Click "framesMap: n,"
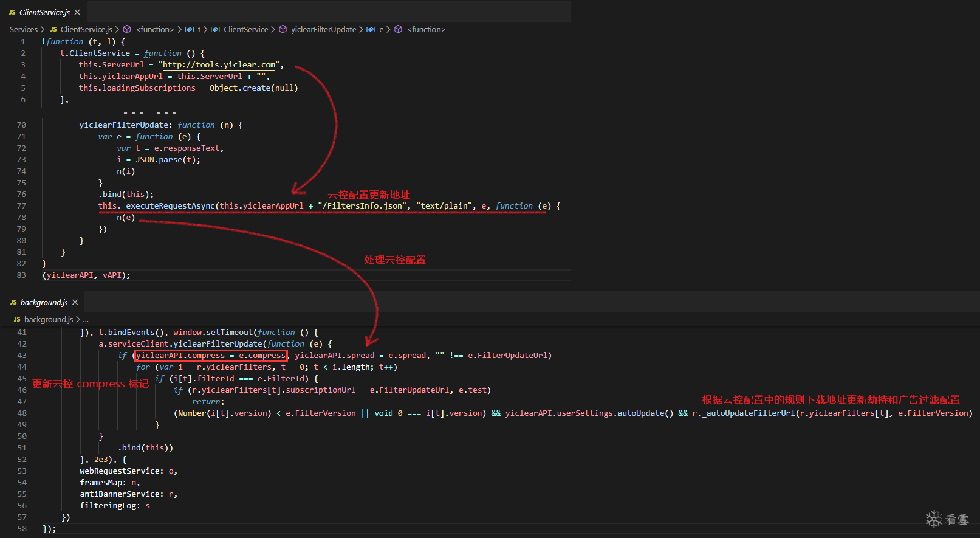The image size is (980, 538). pyautogui.click(x=110, y=483)
